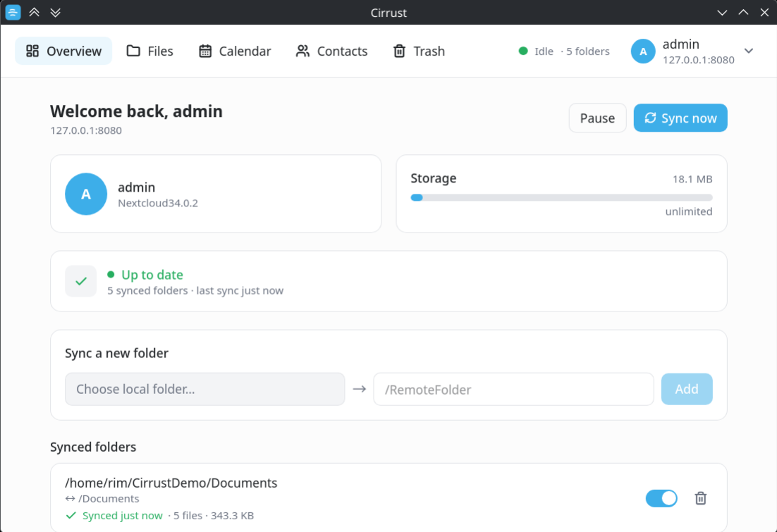This screenshot has width=777, height=532.
Task: Click the green checkmark status icon
Action: 81,281
